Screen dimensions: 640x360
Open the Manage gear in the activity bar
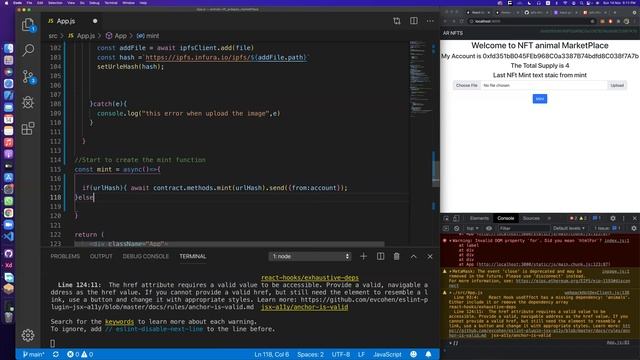click(28, 335)
